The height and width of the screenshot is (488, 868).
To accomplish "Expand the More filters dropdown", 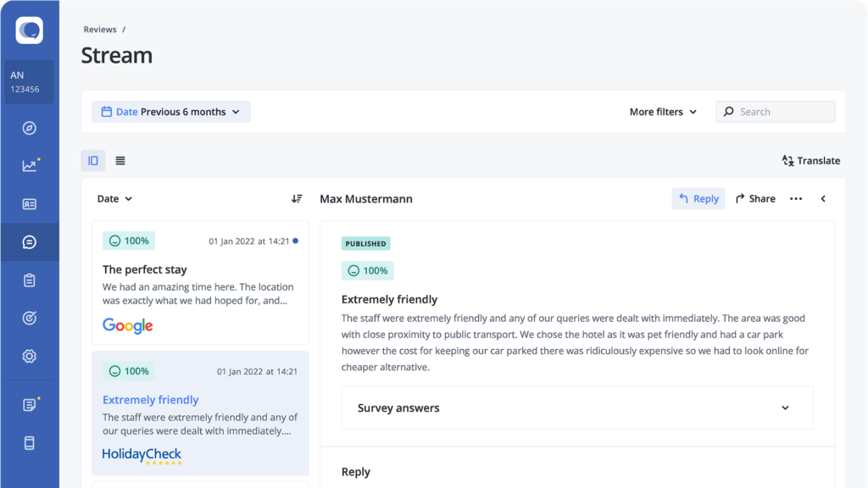I will (663, 112).
